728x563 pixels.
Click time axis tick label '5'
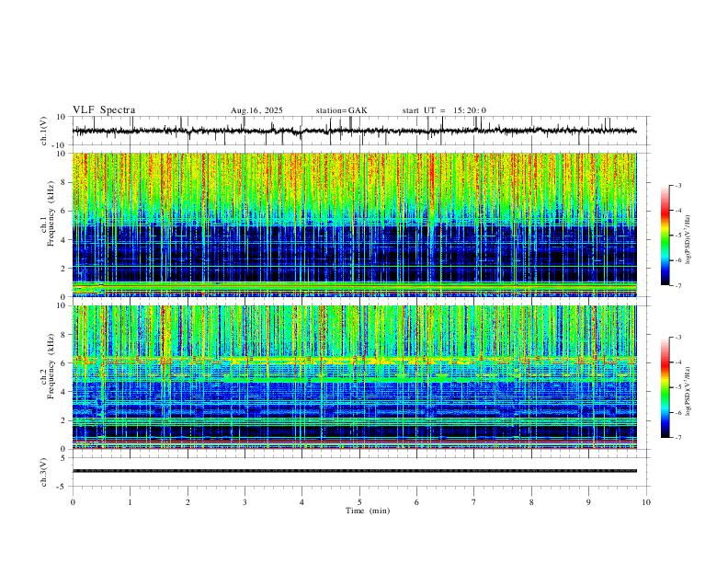click(x=359, y=502)
